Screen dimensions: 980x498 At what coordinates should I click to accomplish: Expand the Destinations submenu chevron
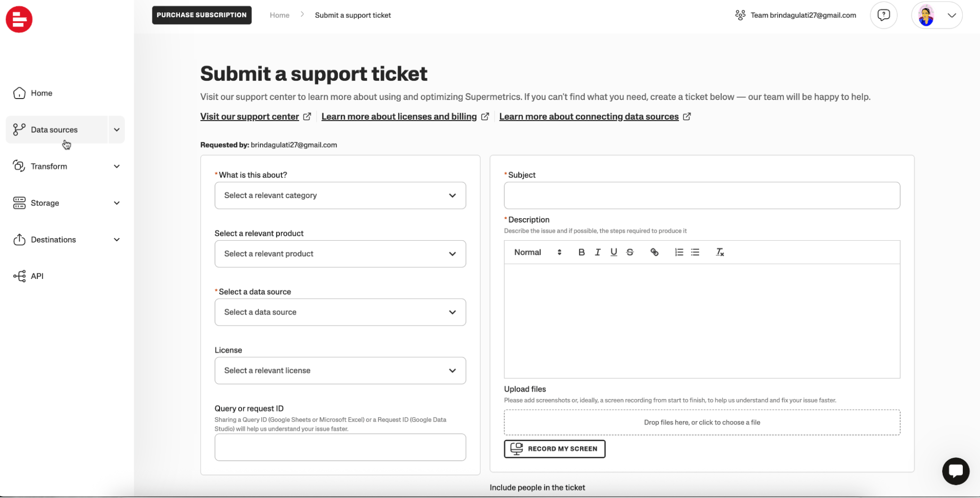coord(117,240)
